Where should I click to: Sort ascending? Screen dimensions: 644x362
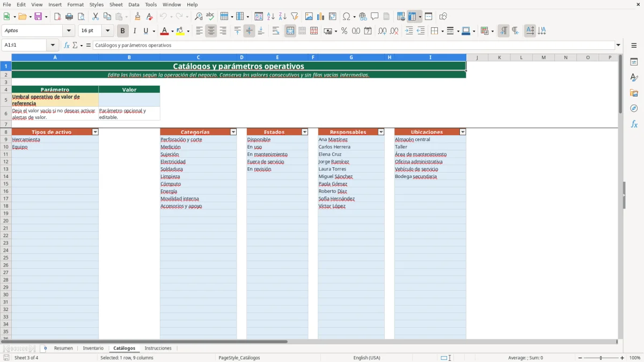[x=270, y=17]
